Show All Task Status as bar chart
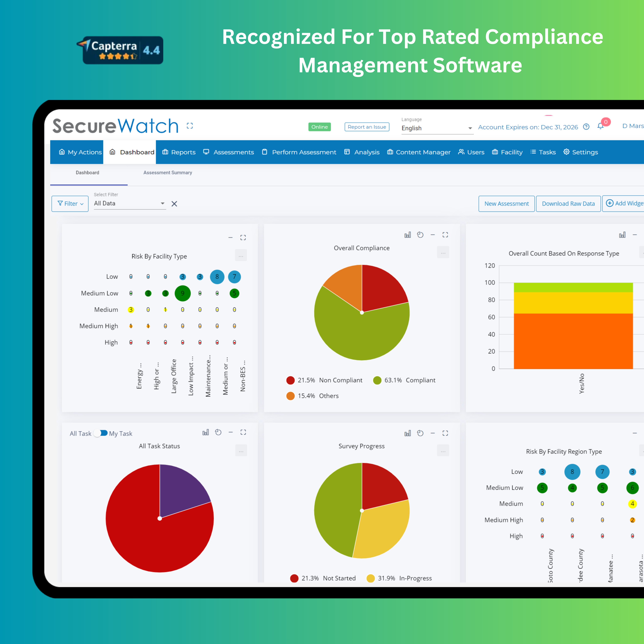The width and height of the screenshot is (644, 644). point(206,432)
